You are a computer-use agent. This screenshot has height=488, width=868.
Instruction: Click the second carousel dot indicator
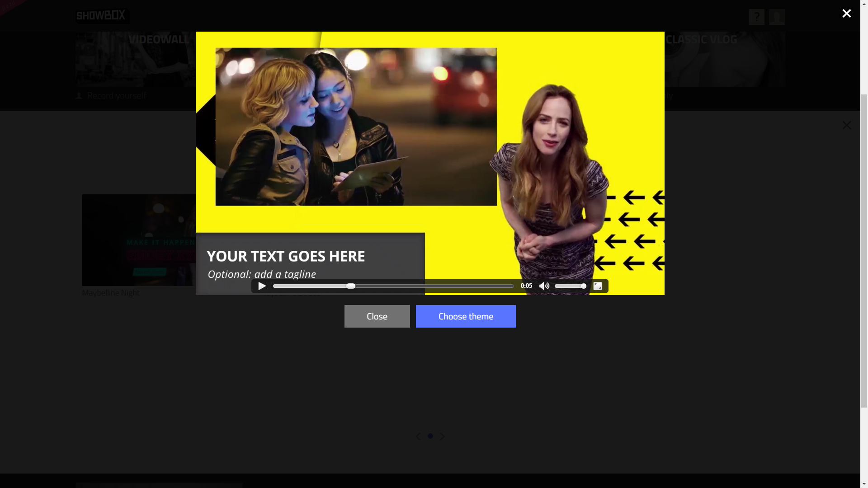(430, 436)
